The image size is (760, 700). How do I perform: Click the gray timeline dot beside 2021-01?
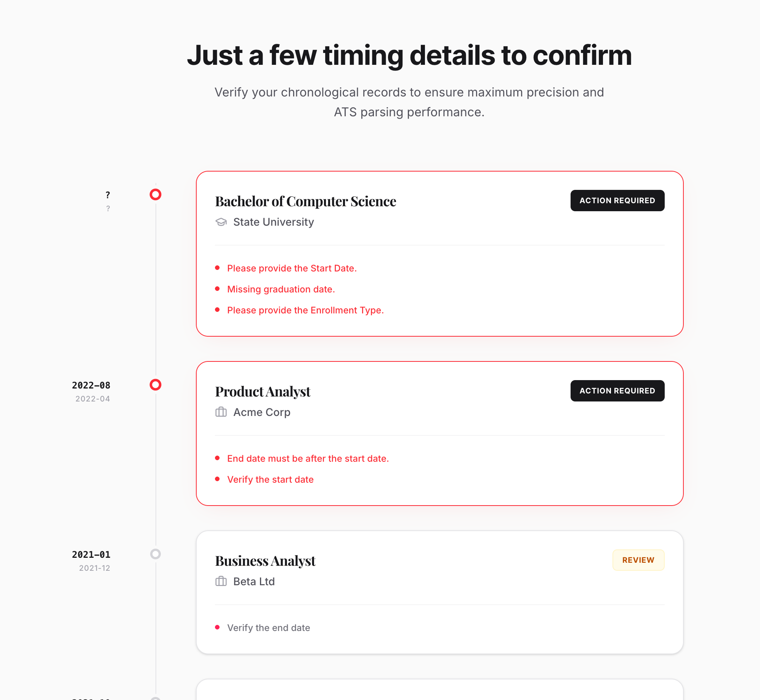tap(156, 555)
